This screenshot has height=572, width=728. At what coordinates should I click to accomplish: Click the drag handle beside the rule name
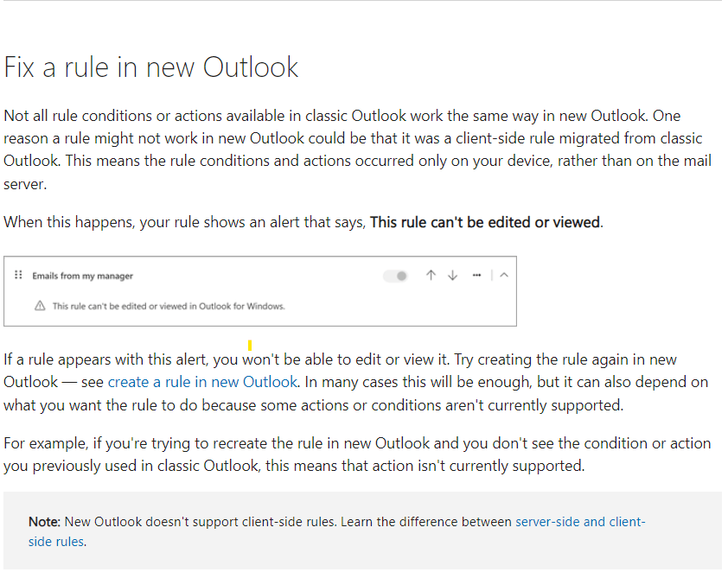[18, 274]
